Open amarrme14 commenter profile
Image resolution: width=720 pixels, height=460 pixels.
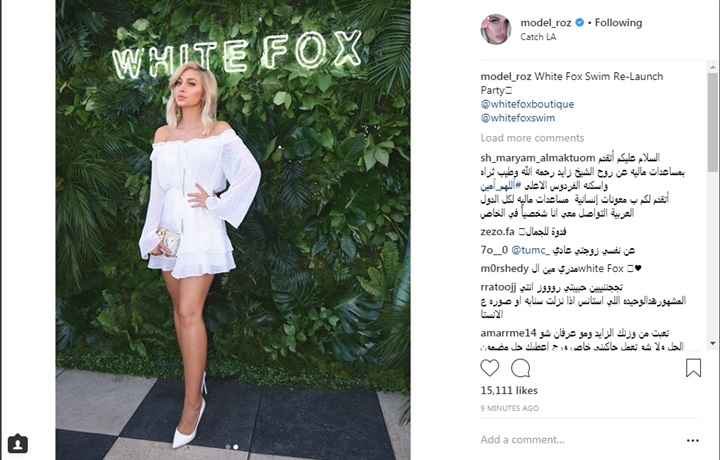508,333
